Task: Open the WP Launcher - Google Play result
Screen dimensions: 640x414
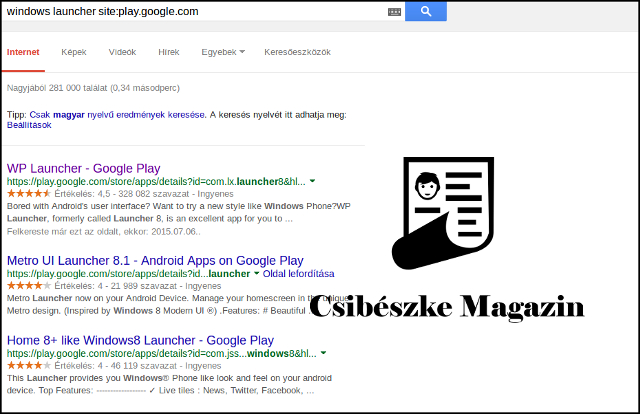Action: (84, 168)
